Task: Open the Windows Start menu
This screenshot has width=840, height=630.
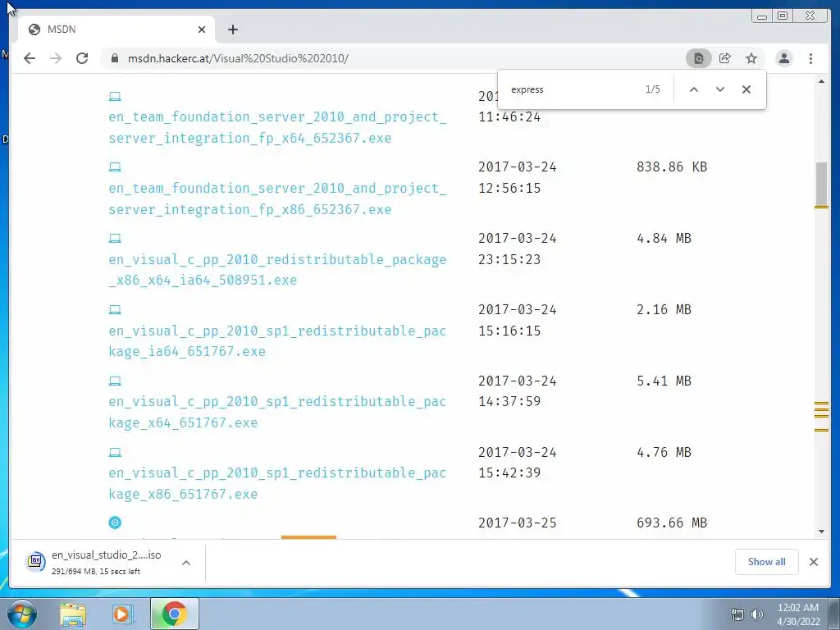Action: pos(22,614)
